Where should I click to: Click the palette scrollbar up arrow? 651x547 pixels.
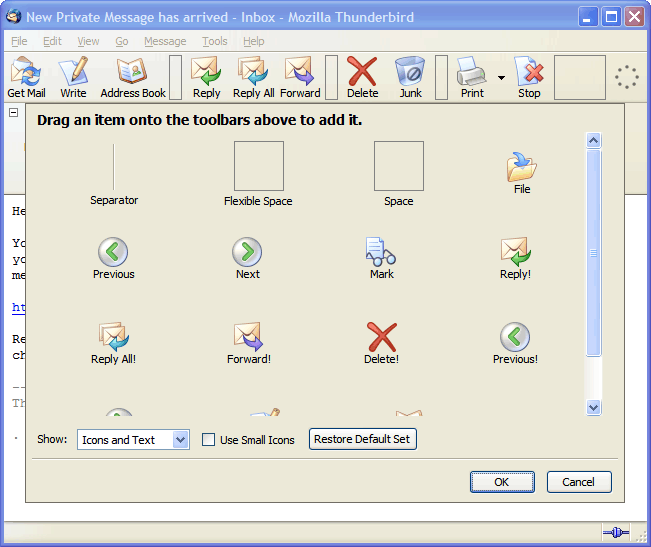click(x=593, y=141)
